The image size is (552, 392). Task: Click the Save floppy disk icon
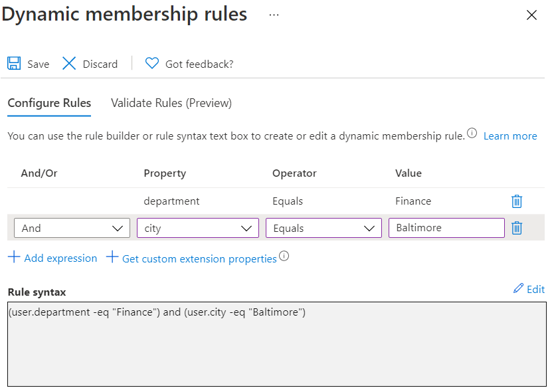pos(14,64)
